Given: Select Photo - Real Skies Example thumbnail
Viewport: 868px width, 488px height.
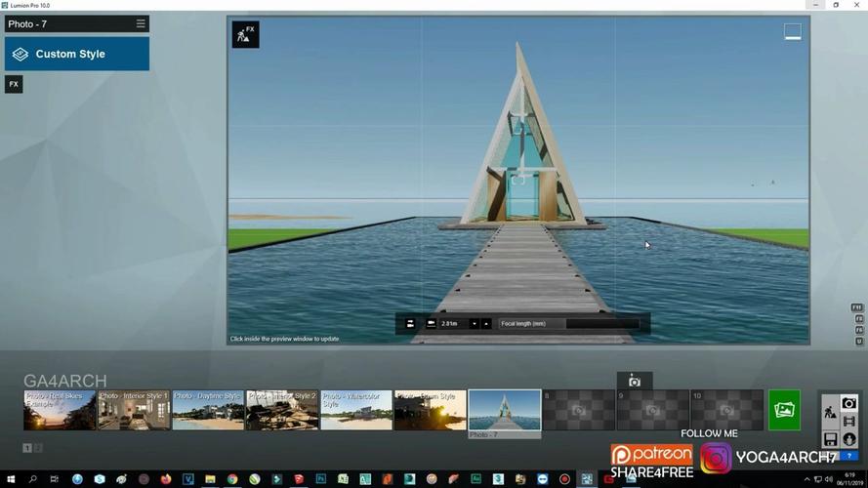Looking at the screenshot, I should point(60,410).
